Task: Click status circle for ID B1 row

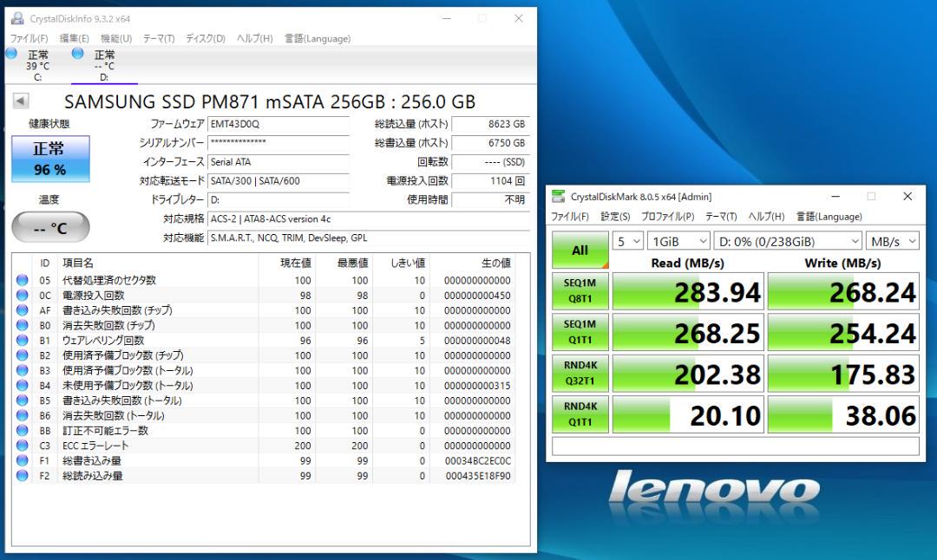Action: click(23, 341)
